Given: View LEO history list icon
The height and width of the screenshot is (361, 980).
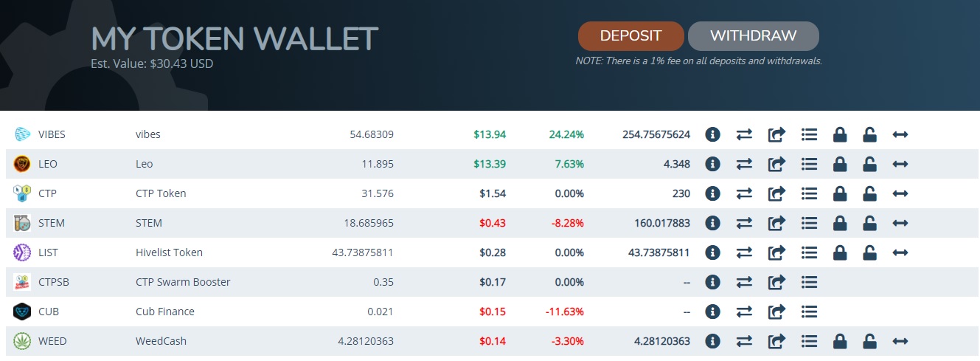Looking at the screenshot, I should (810, 164).
